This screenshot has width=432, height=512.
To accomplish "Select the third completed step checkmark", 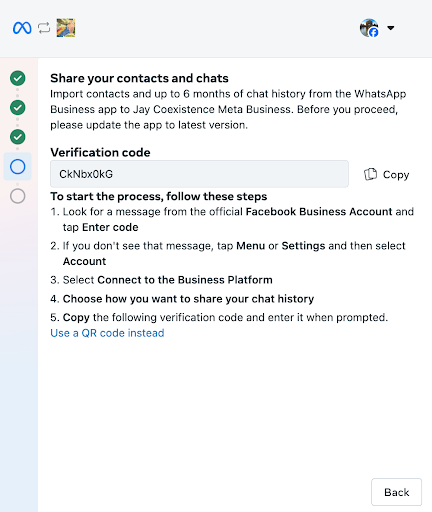I will point(18,137).
